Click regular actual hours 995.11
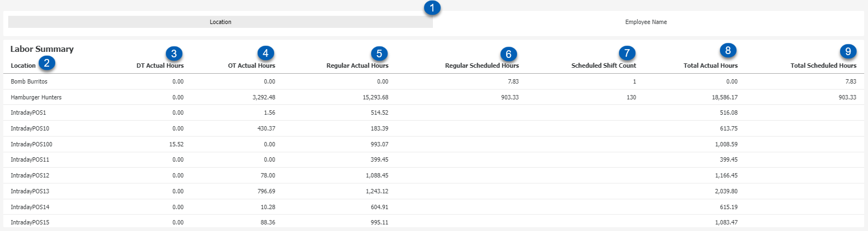The height and width of the screenshot is (231, 868). (379, 222)
